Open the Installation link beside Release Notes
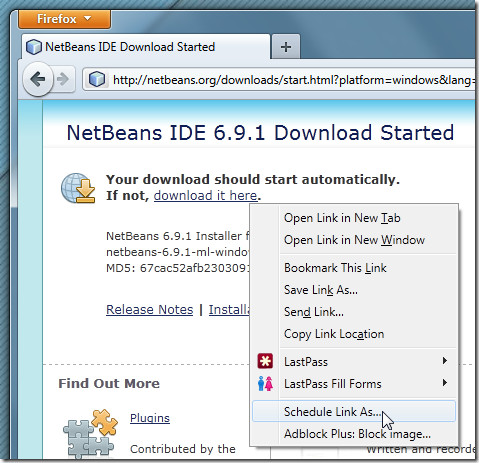Viewport: 479px width, 463px height. (229, 310)
